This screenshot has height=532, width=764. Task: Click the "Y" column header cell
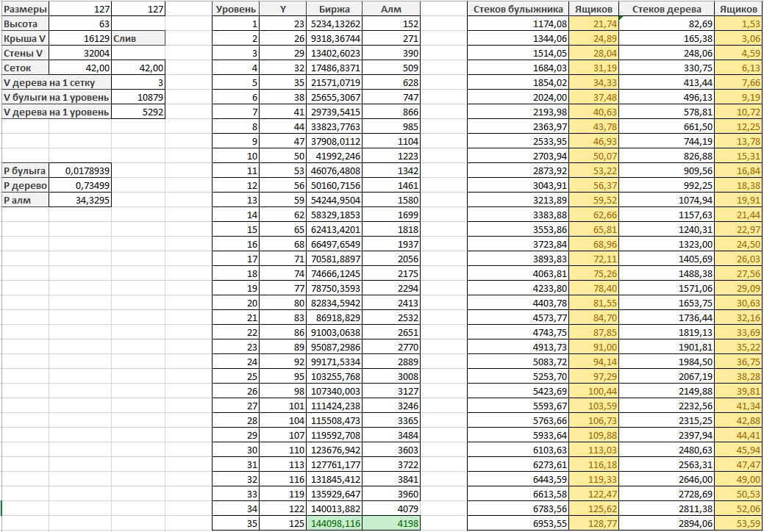(x=283, y=10)
